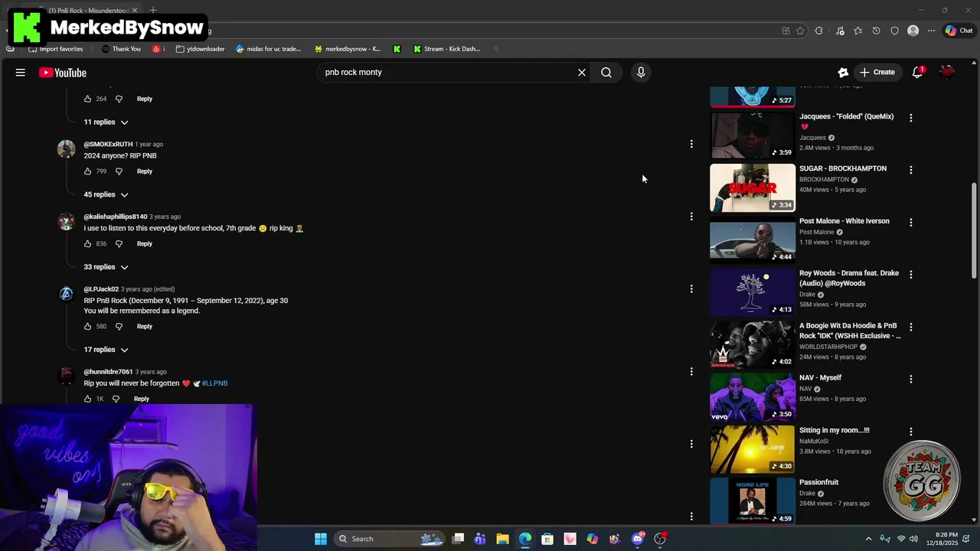Open Post Malone - White Iverson video title

click(844, 221)
